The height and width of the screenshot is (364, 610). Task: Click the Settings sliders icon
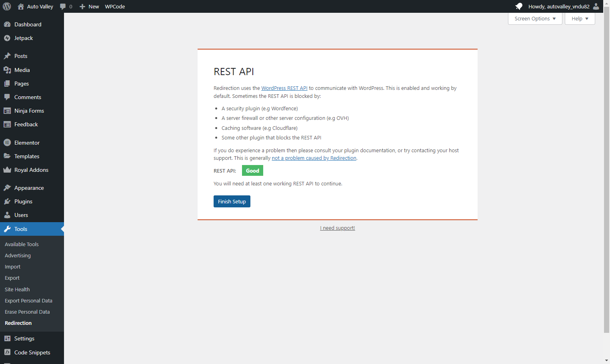pos(7,338)
